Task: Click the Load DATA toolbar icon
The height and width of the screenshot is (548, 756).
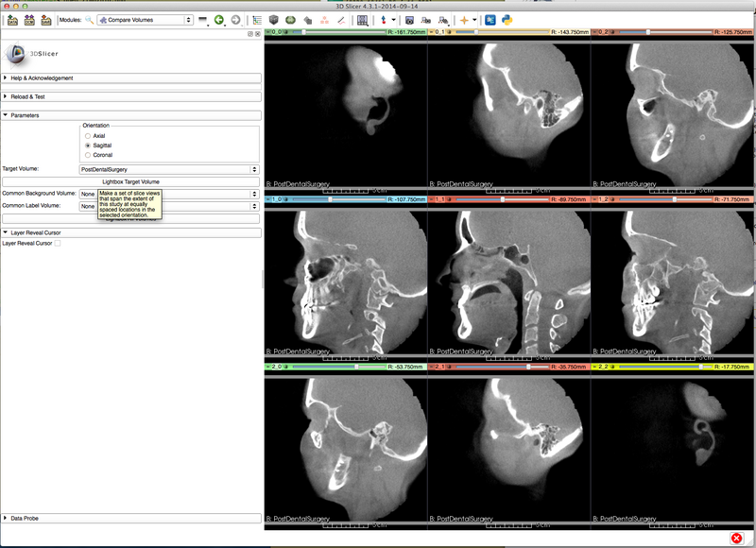Action: (12, 19)
